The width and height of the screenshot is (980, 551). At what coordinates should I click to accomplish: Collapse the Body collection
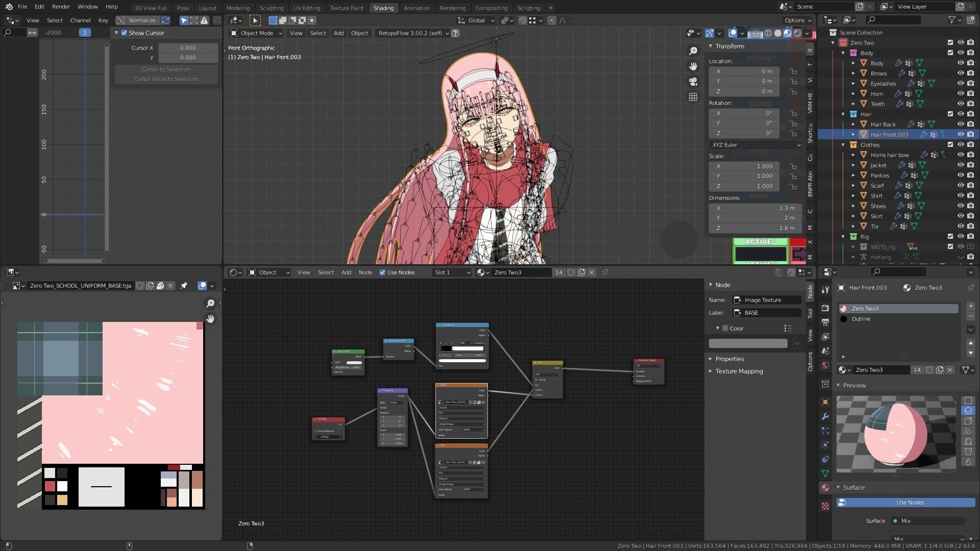point(843,53)
